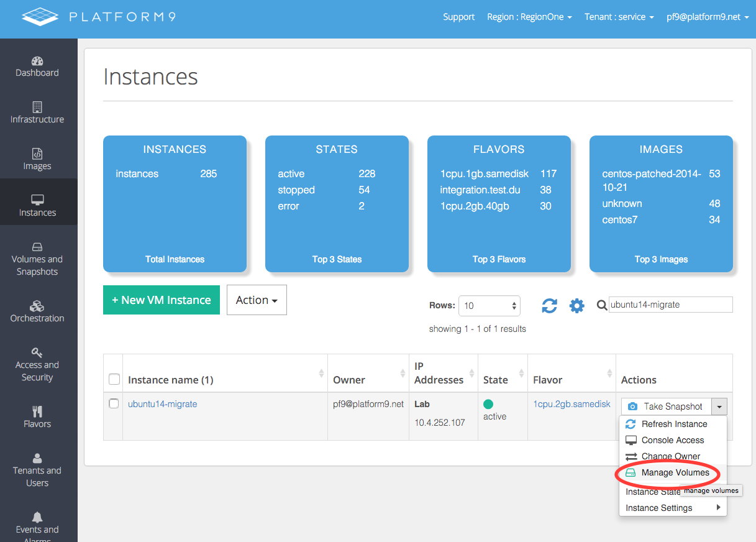Expand Region : RegionOne menu

[x=529, y=17]
